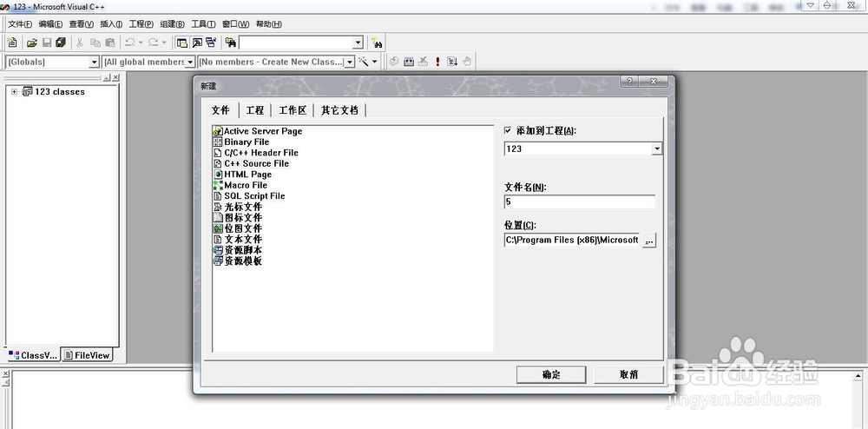Click the Save All toolbar icon
Image resolution: width=868 pixels, height=429 pixels.
(61, 43)
